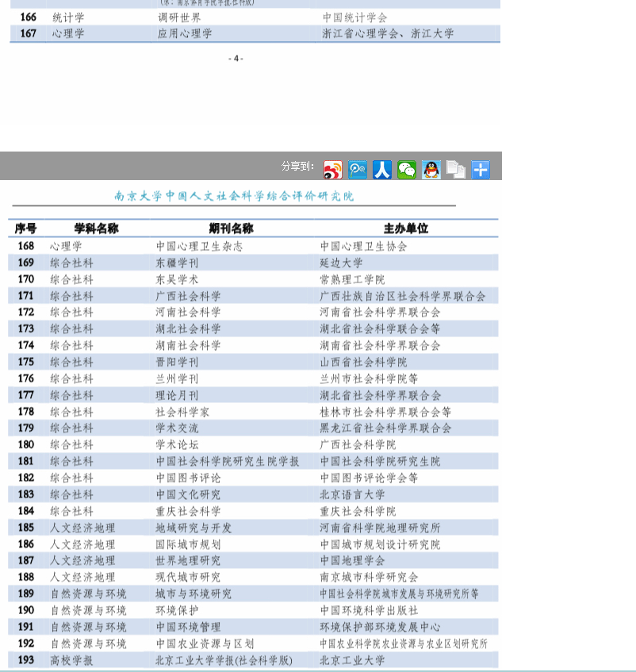The image size is (636, 672).
Task: Select the "期刊名称" column header
Action: click(232, 228)
